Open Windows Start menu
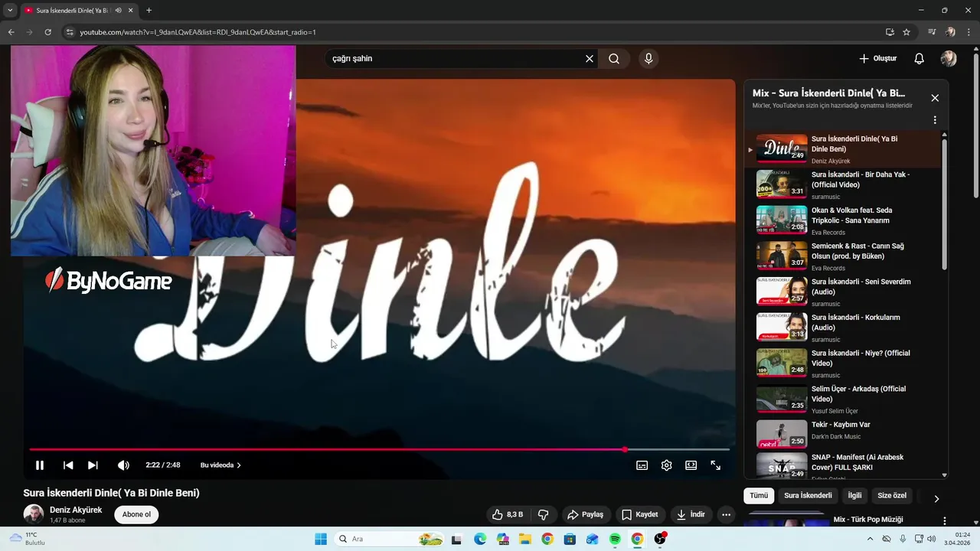The image size is (980, 551). (321, 539)
